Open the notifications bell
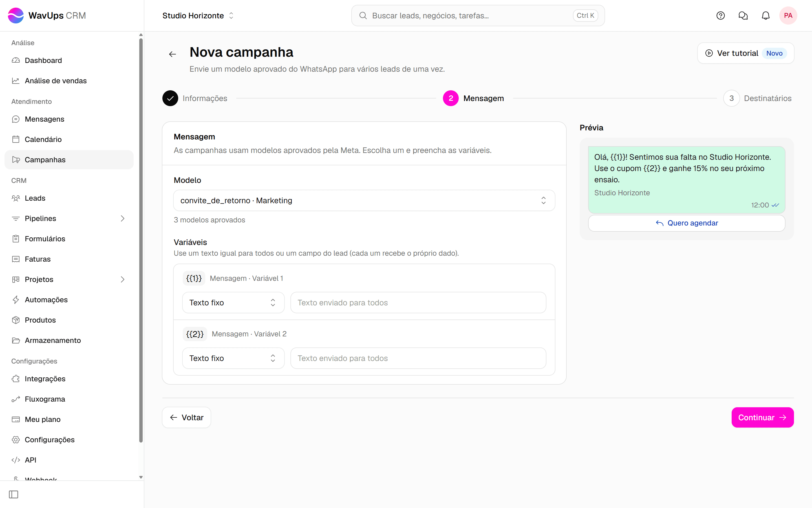This screenshot has height=508, width=812. (x=765, y=16)
